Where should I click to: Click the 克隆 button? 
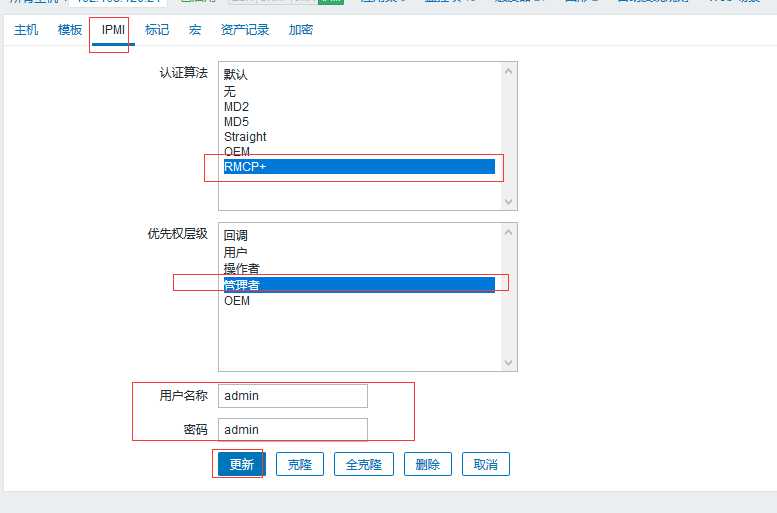[x=300, y=464]
